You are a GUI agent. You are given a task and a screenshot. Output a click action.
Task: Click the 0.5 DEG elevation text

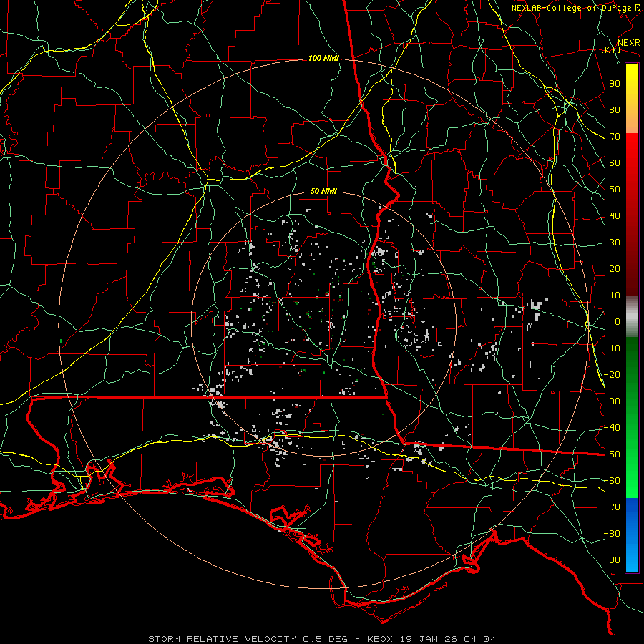326,639
